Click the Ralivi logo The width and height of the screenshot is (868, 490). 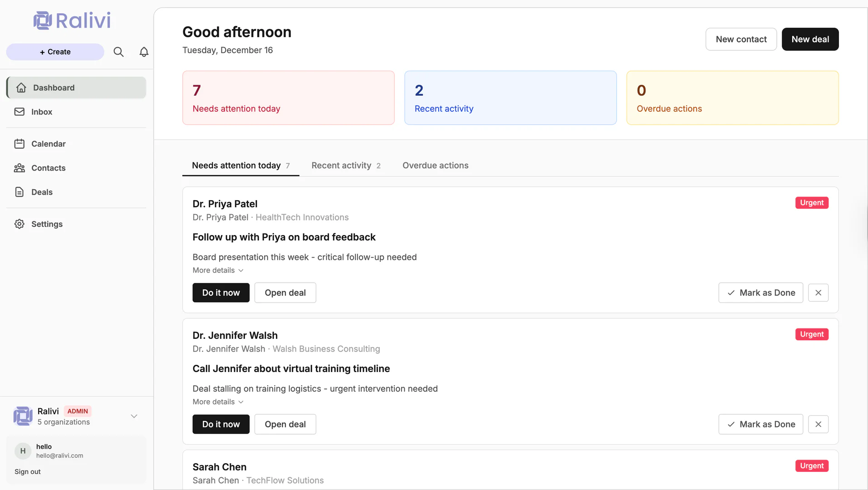click(71, 20)
